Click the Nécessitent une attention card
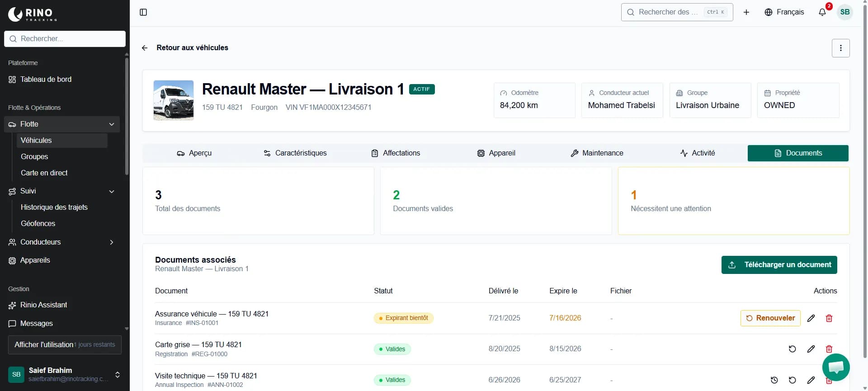This screenshot has width=868, height=391. click(x=734, y=201)
